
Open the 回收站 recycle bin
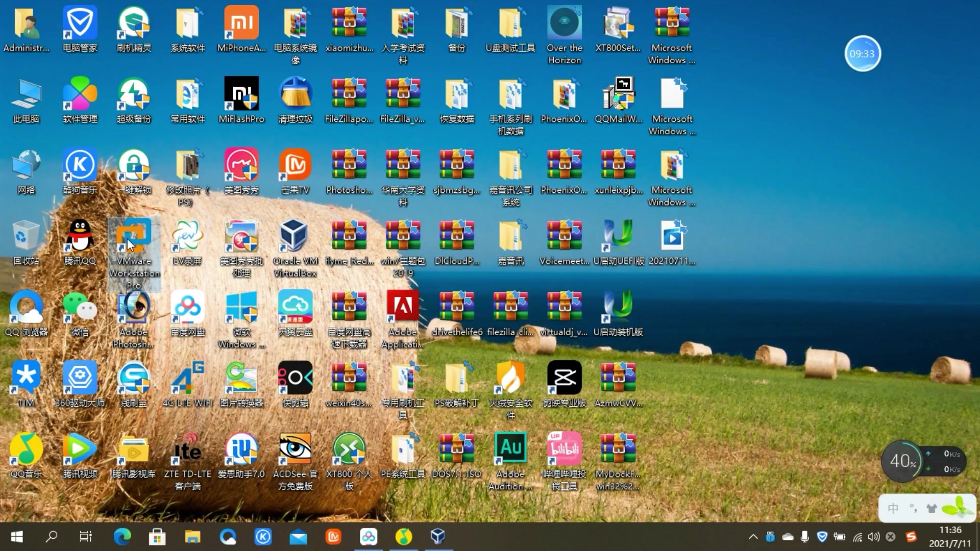coord(26,242)
